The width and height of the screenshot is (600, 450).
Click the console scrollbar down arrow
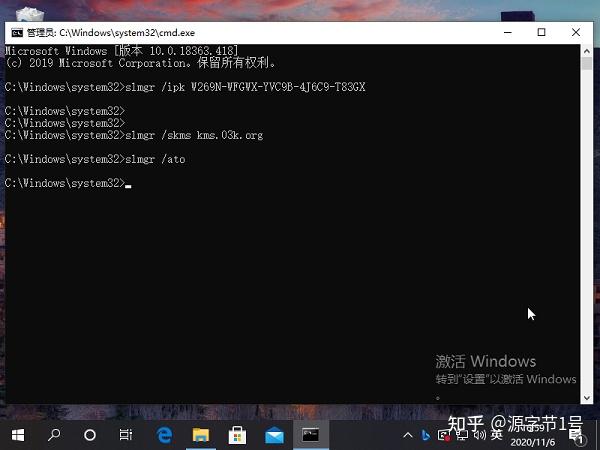pos(587,398)
